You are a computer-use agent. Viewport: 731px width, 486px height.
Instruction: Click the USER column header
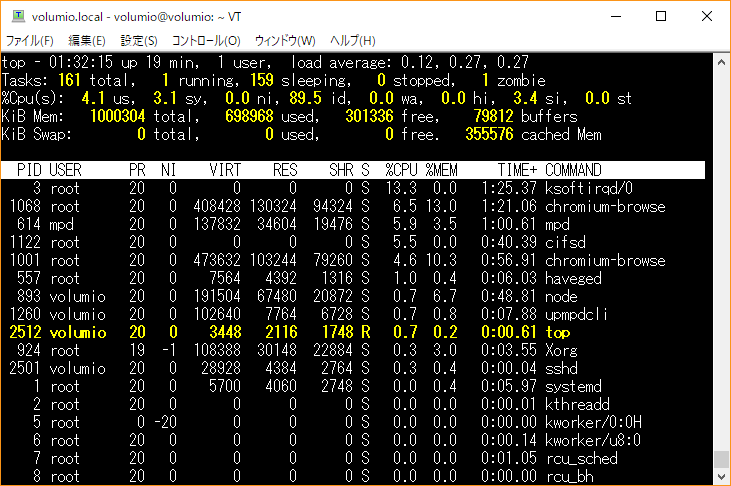click(x=65, y=170)
